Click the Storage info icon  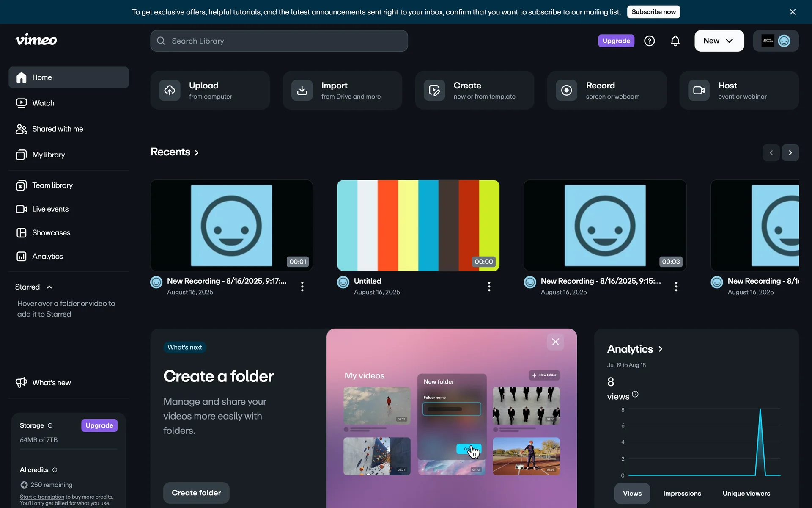[x=50, y=425]
